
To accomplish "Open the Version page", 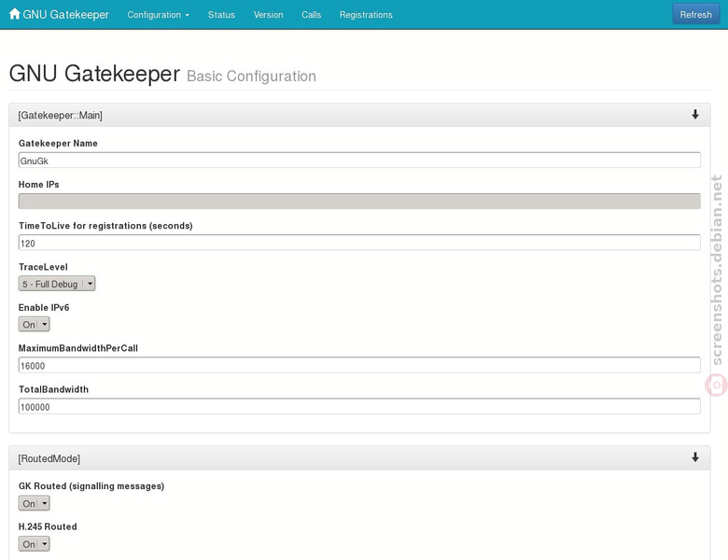I will (x=269, y=15).
